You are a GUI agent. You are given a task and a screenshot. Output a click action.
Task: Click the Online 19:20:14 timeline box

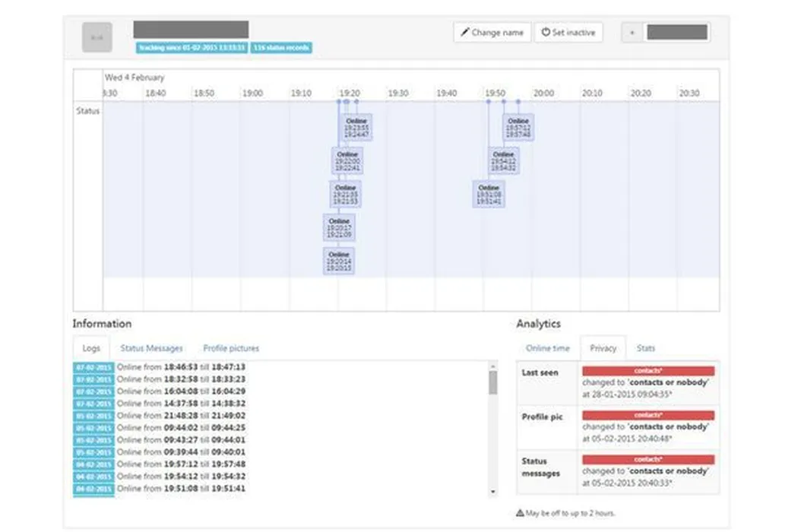[339, 261]
